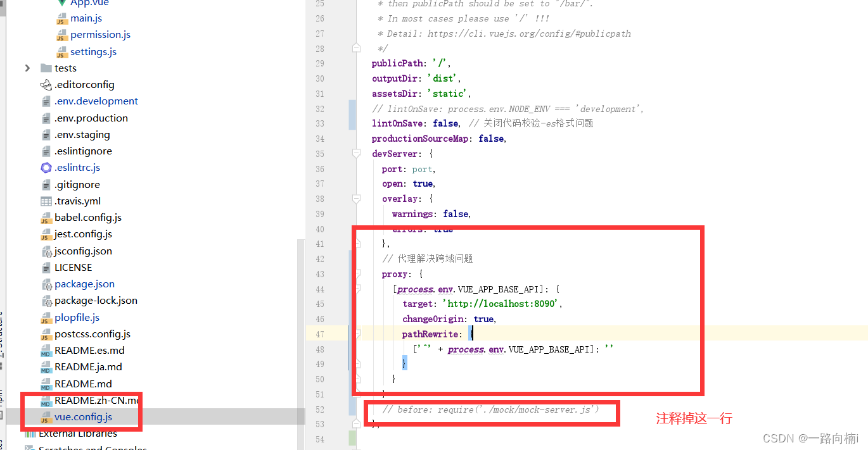Viewport: 868px width, 450px height.
Task: Click the settings.js file icon
Action: click(x=61, y=52)
